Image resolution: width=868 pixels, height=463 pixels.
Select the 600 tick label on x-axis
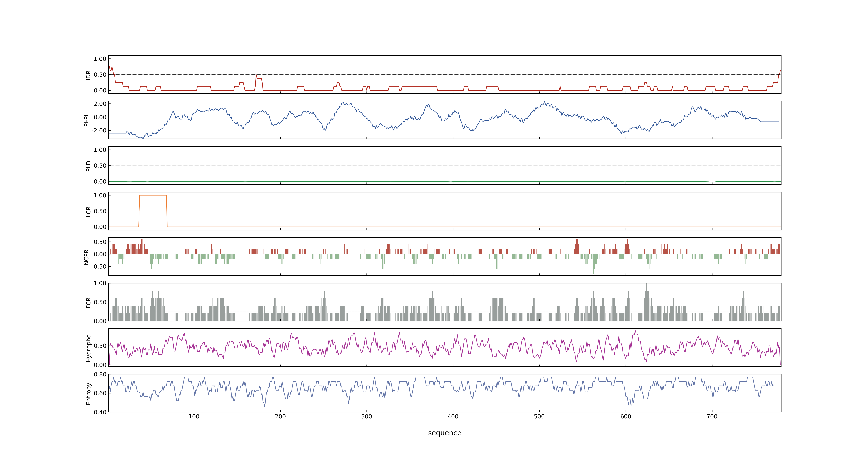tap(626, 416)
